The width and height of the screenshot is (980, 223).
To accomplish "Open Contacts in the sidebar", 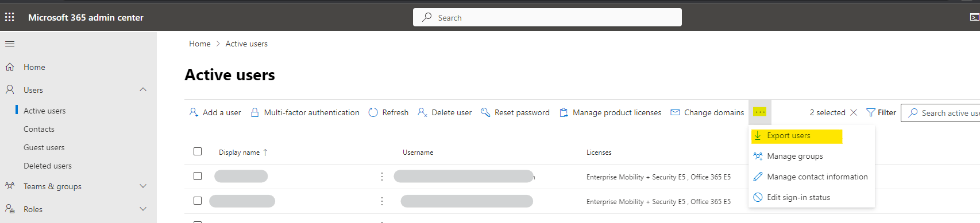I will [x=39, y=129].
